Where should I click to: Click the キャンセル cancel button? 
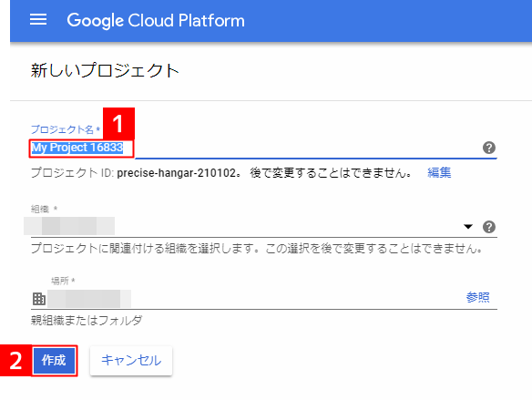131,360
